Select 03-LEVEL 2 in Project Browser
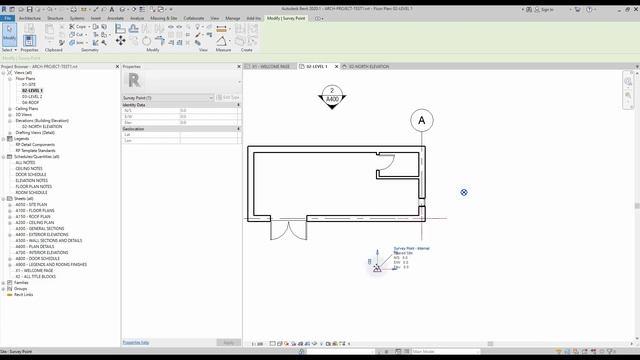The image size is (640, 360). [32, 97]
